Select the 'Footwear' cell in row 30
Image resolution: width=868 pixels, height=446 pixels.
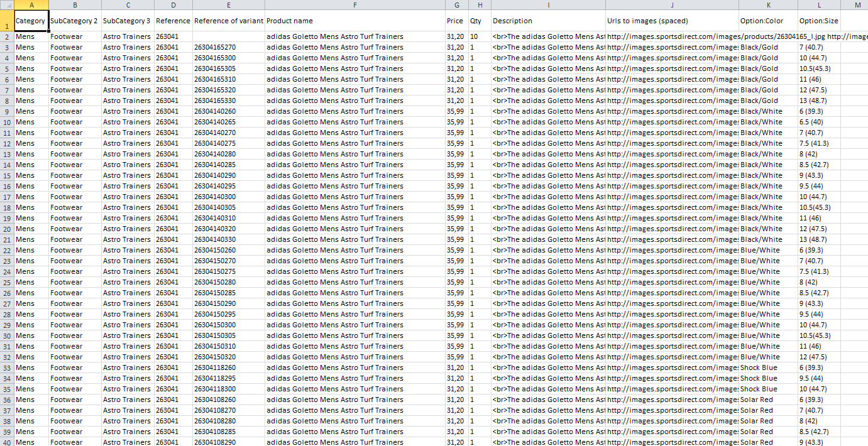click(x=75, y=336)
